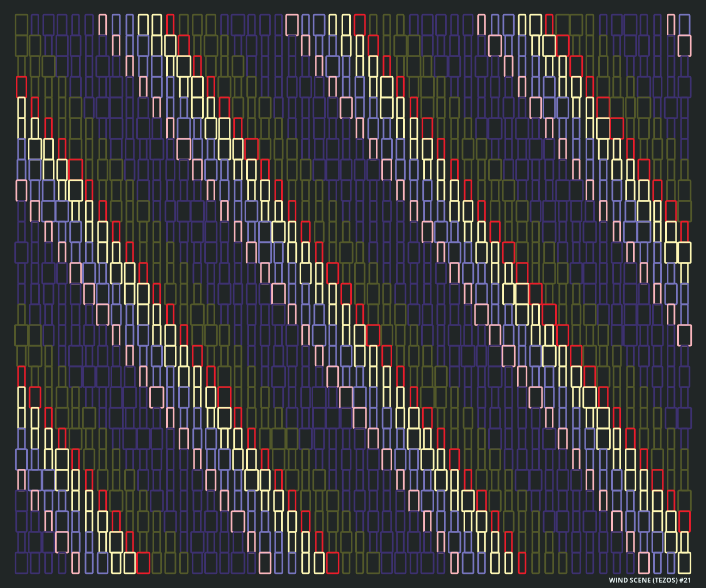706x588 pixels.
Task: Select the leftmost yellow rectangle in the top row
Action: pos(143,25)
